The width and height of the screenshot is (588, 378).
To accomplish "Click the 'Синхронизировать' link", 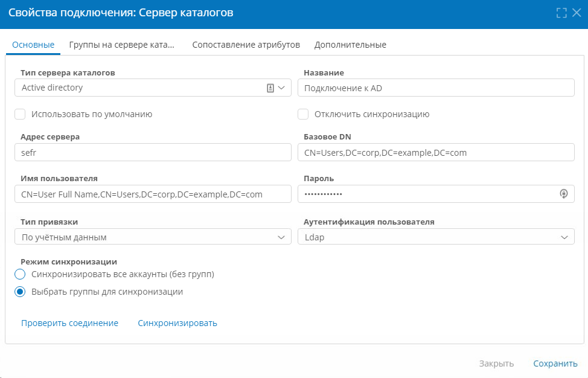I will tap(177, 323).
